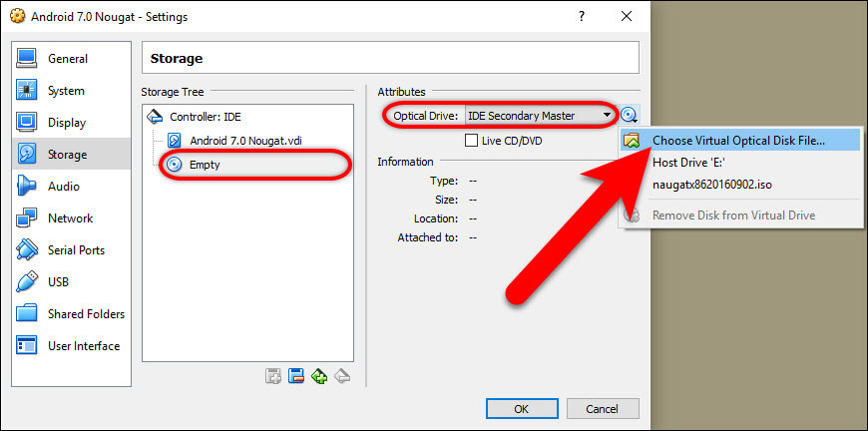Click the Cancel button

tap(603, 409)
